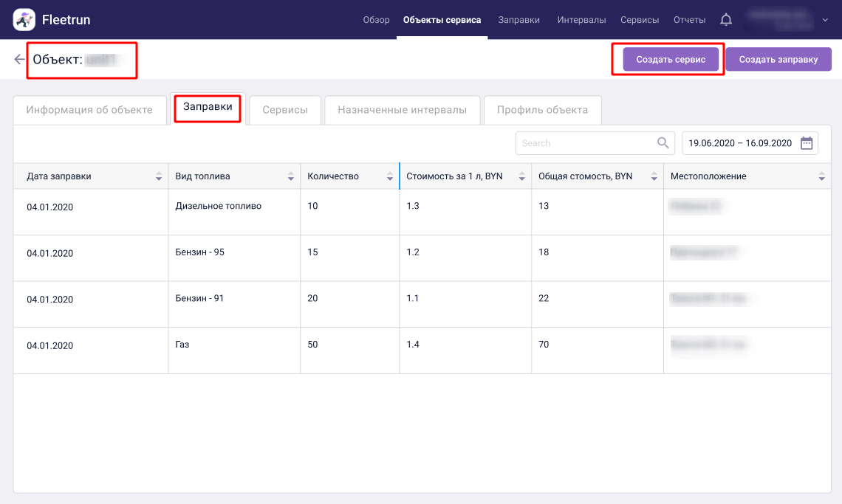Screen dimensions: 842x504
Task: Sort by Вид топлива column arrows
Action: pyautogui.click(x=290, y=176)
